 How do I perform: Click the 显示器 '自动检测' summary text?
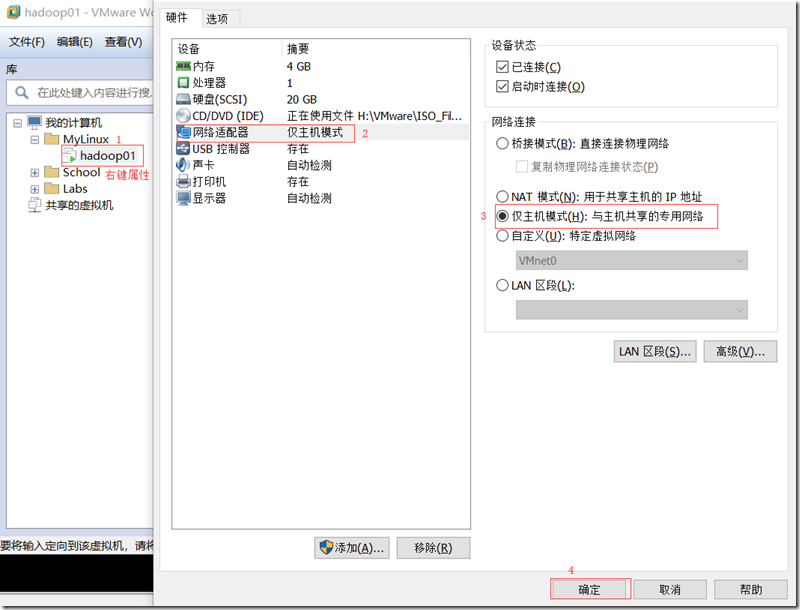(x=309, y=198)
